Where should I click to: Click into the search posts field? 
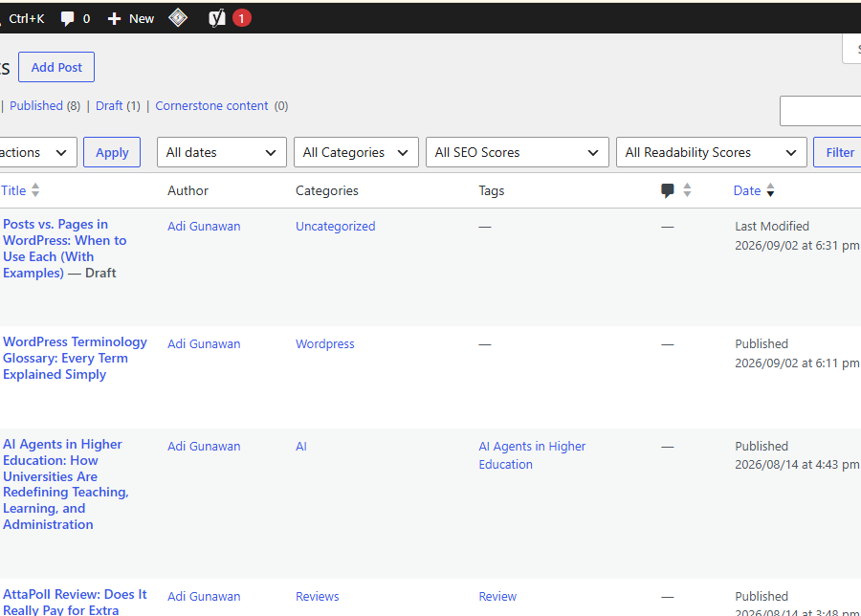point(821,111)
